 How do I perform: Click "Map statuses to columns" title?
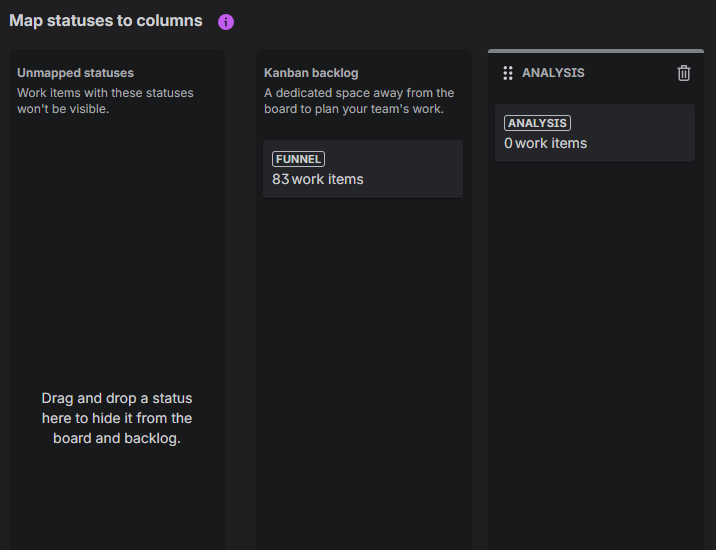tap(105, 21)
